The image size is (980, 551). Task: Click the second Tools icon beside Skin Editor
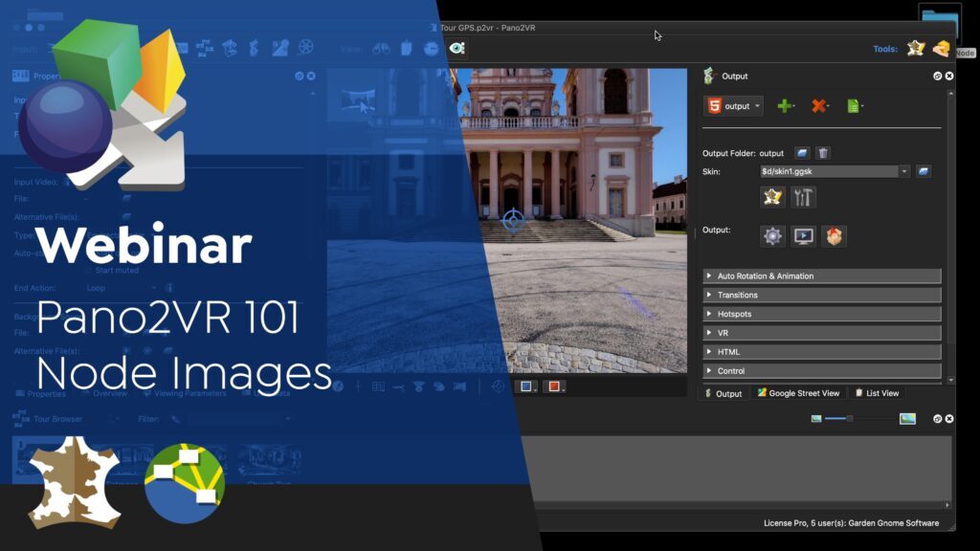click(942, 48)
